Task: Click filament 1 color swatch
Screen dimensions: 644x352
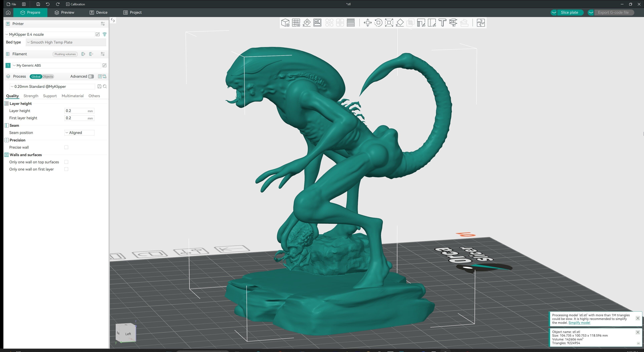Action: tap(8, 66)
